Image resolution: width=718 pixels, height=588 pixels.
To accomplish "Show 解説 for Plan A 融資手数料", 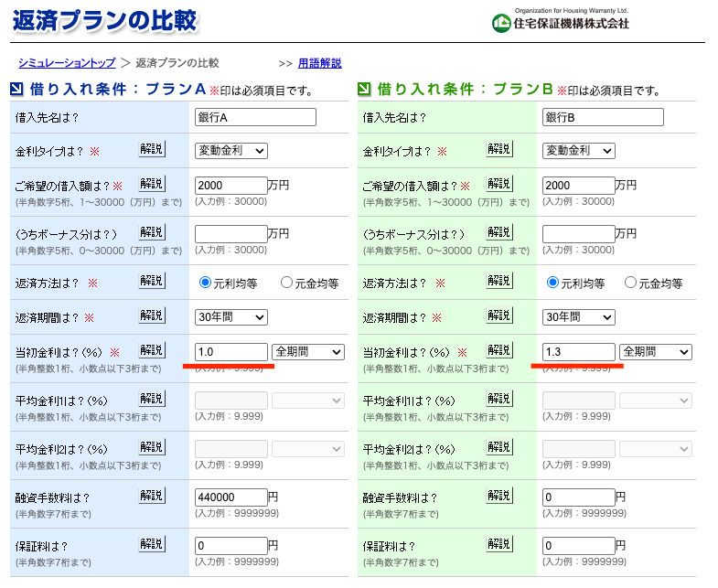I will (152, 496).
